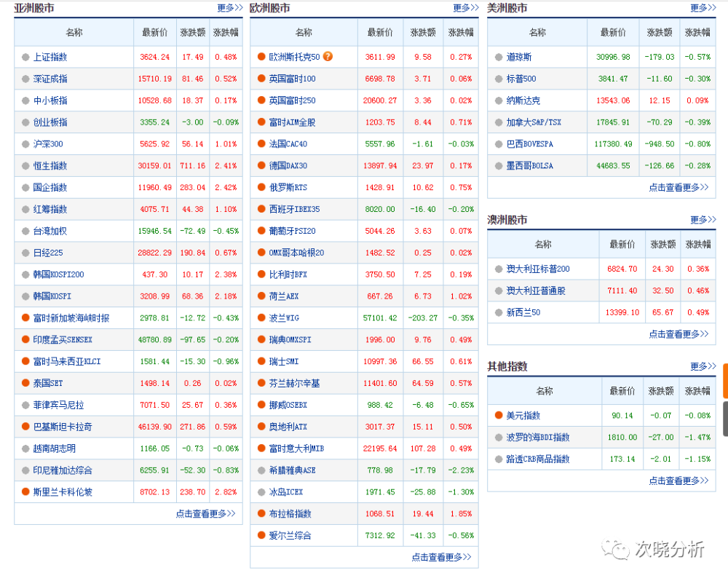Click the help icon beside 欧洲斯托克50
The image size is (728, 581).
coord(328,56)
